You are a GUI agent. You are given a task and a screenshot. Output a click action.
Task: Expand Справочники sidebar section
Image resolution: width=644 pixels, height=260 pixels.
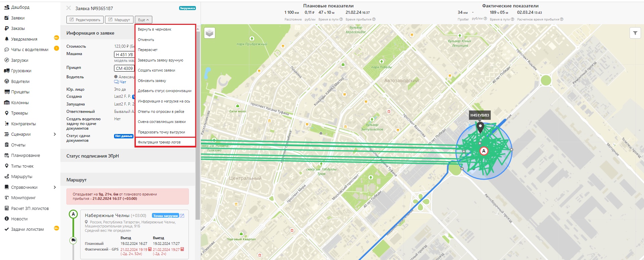tap(55, 187)
